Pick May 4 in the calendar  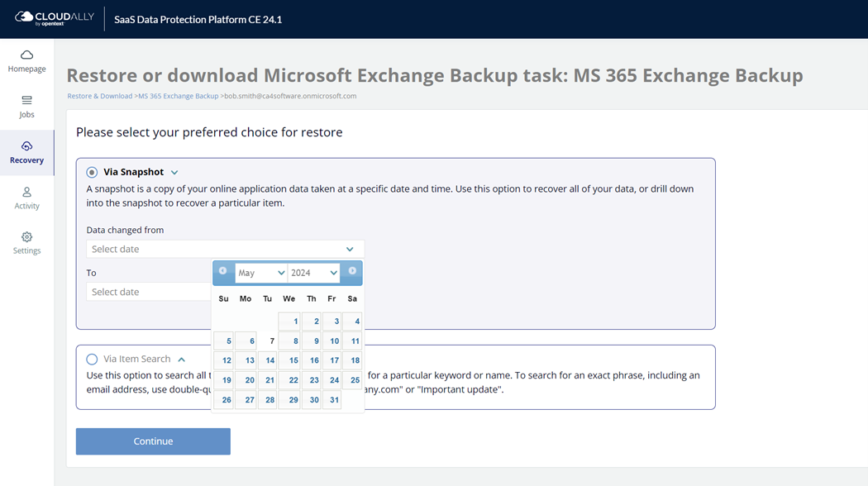352,321
